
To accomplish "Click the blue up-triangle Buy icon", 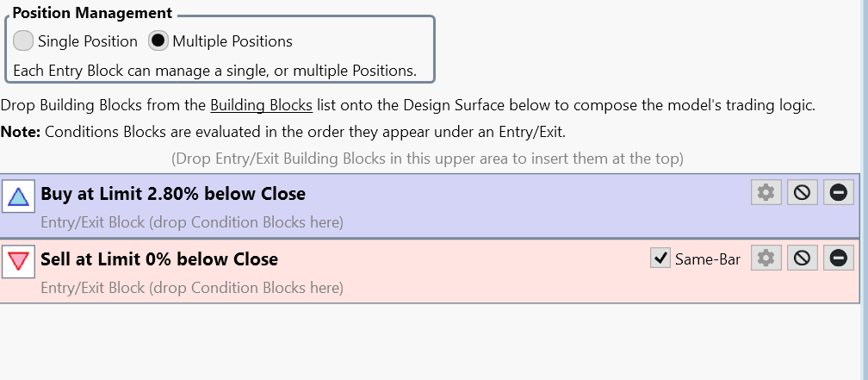I will click(x=18, y=196).
